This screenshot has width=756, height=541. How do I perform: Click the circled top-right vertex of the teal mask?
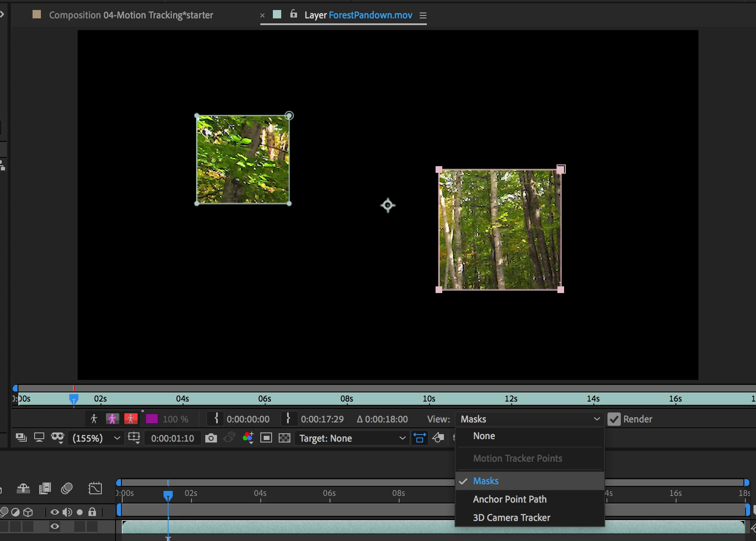(x=289, y=116)
